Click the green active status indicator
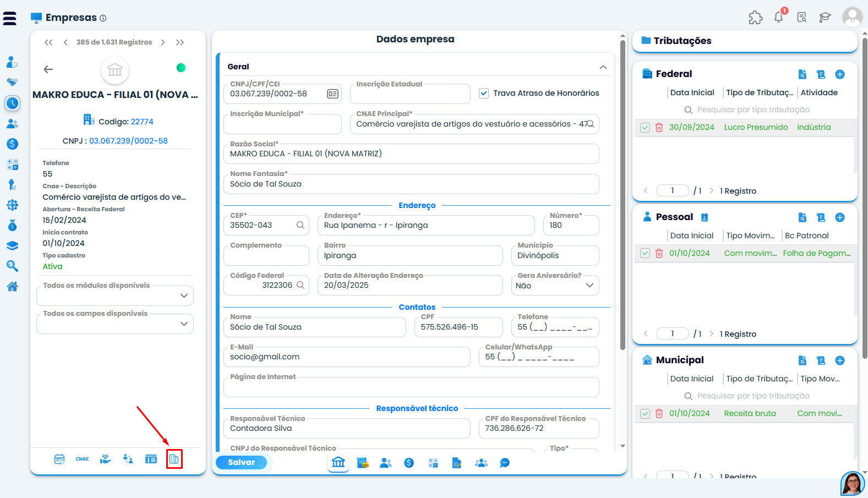The image size is (868, 498). click(x=181, y=68)
